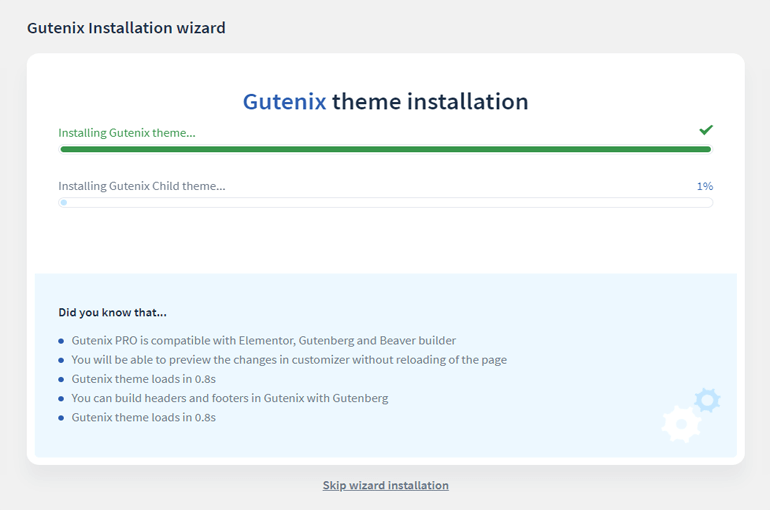The image size is (770, 510).
Task: Click the blue Gutenix word in heading
Action: point(284,102)
